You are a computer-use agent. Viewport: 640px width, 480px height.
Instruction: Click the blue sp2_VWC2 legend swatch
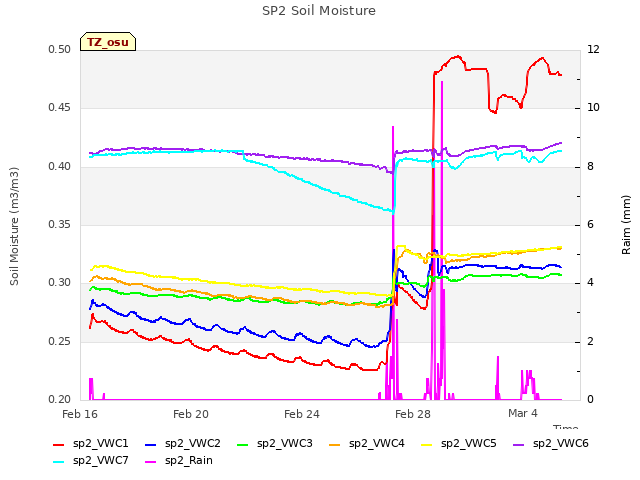point(151,445)
